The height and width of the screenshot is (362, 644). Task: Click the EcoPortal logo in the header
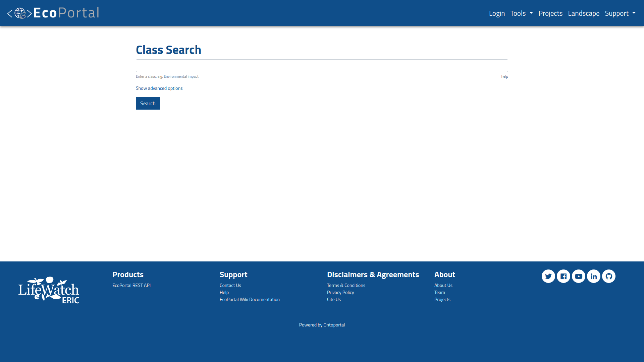(53, 13)
